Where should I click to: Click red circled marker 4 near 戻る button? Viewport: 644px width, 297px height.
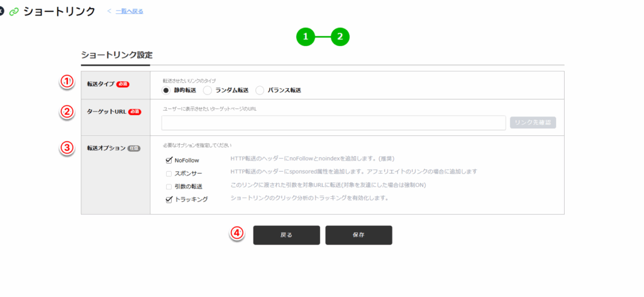click(x=237, y=233)
